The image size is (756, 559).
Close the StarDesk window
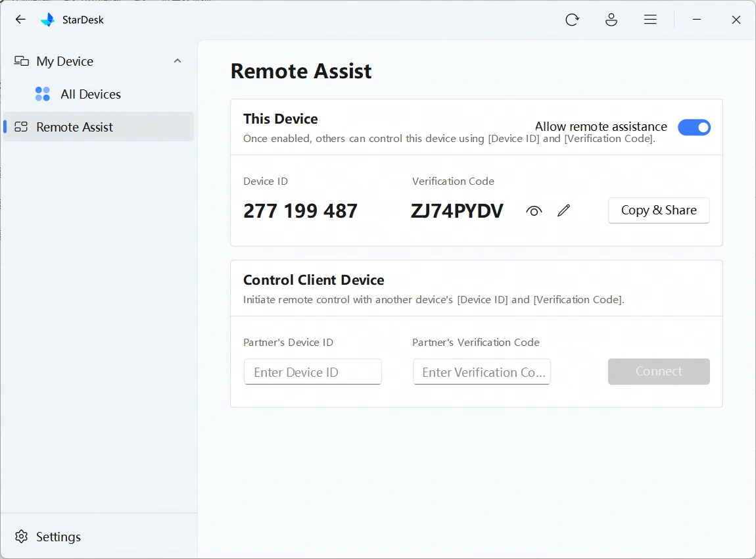click(736, 20)
